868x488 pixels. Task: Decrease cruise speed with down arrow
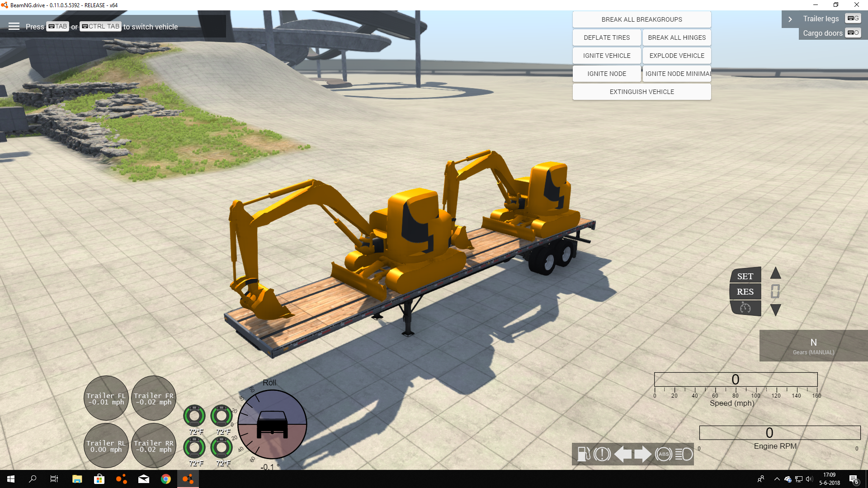coord(775,310)
